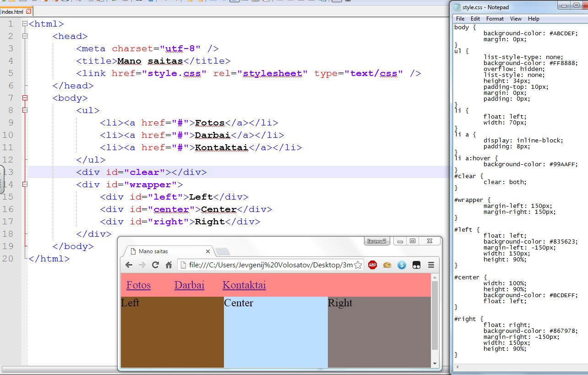Screen dimensions: 588x375
Task: Go back in Chrome browser
Action: pyautogui.click(x=129, y=265)
